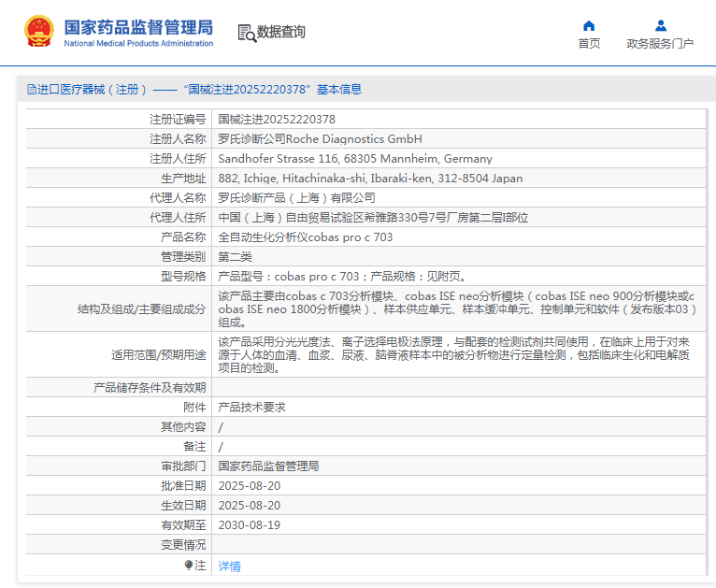This screenshot has width=716, height=588.
Task: Click the 首页 home icon
Action: point(589,25)
